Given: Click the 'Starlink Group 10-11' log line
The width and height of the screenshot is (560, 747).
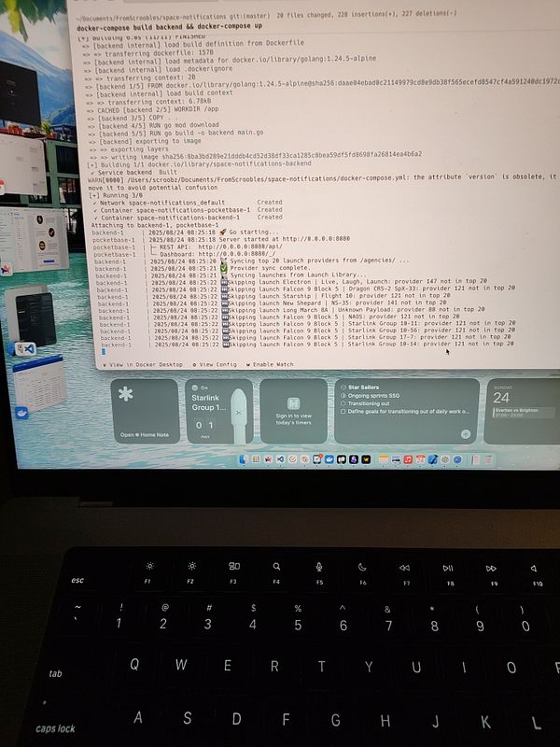Looking at the screenshot, I should click(307, 323).
